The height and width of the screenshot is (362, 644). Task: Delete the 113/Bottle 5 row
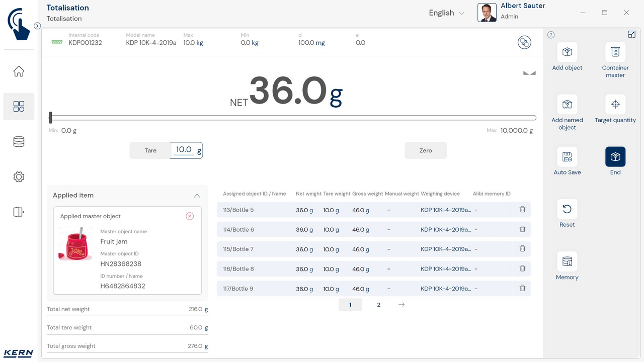coord(522,210)
